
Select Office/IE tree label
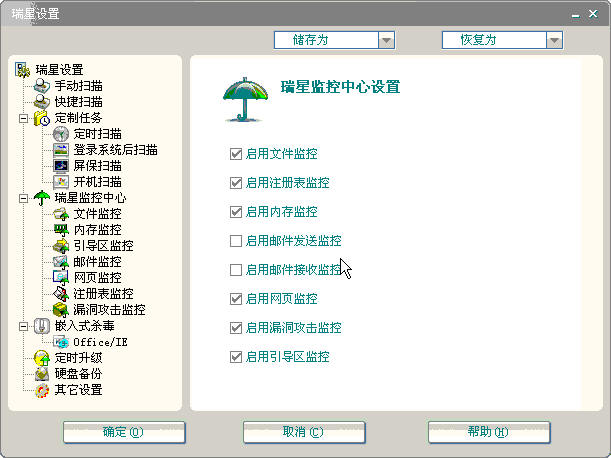101,342
